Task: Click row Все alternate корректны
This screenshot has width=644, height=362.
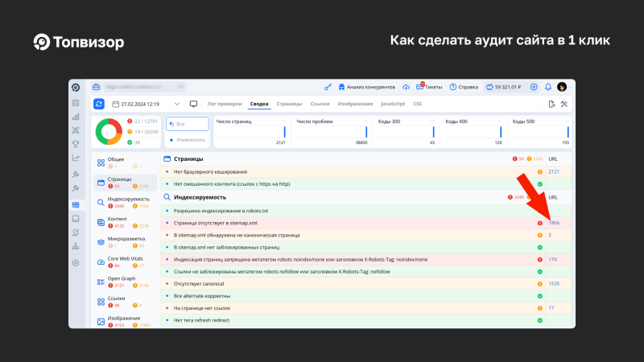Action: coord(366,296)
